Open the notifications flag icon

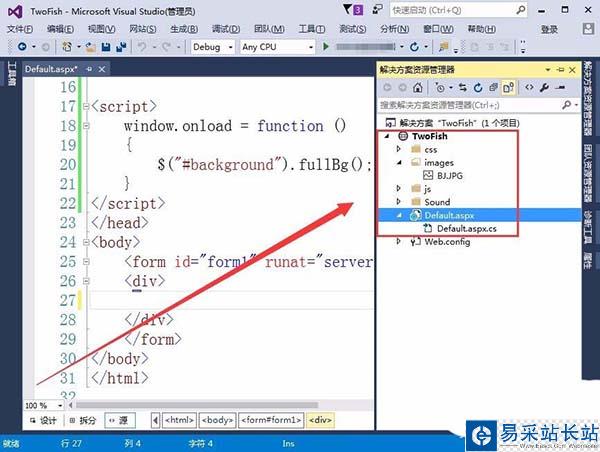[x=353, y=10]
